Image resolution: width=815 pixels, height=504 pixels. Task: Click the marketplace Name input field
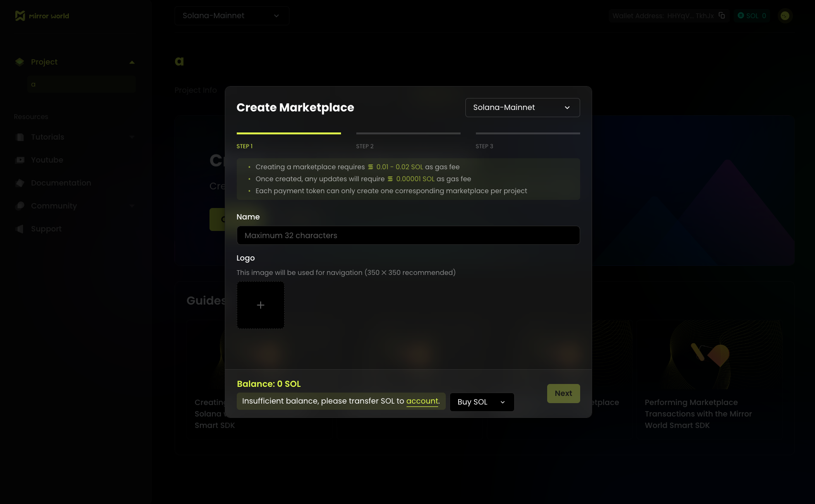tap(408, 235)
